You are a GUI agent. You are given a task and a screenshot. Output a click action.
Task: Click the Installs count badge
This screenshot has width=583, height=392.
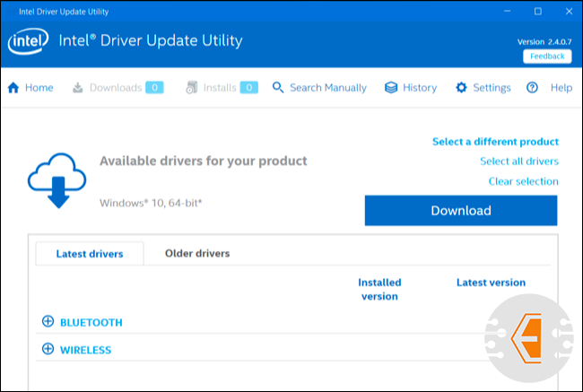pos(249,88)
